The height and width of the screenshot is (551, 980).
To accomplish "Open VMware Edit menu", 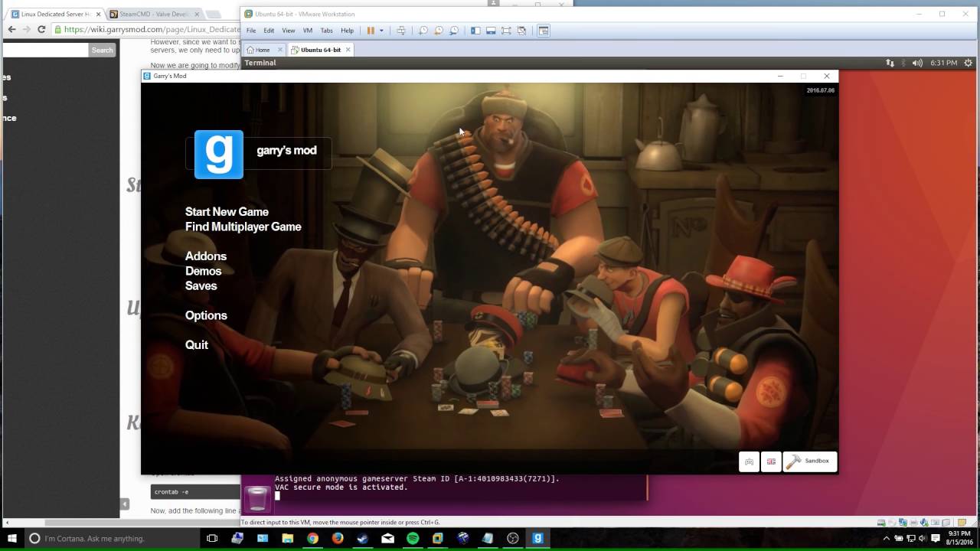I will point(269,31).
